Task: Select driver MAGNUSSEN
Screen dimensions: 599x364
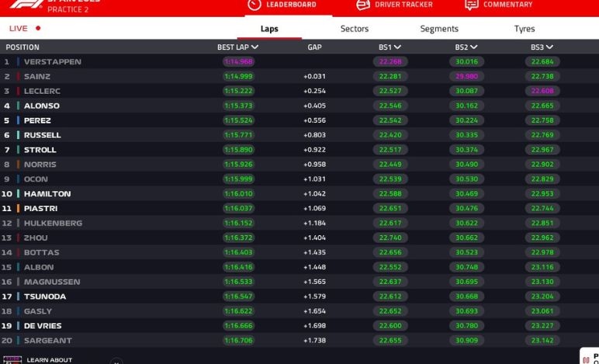Action: click(x=52, y=282)
